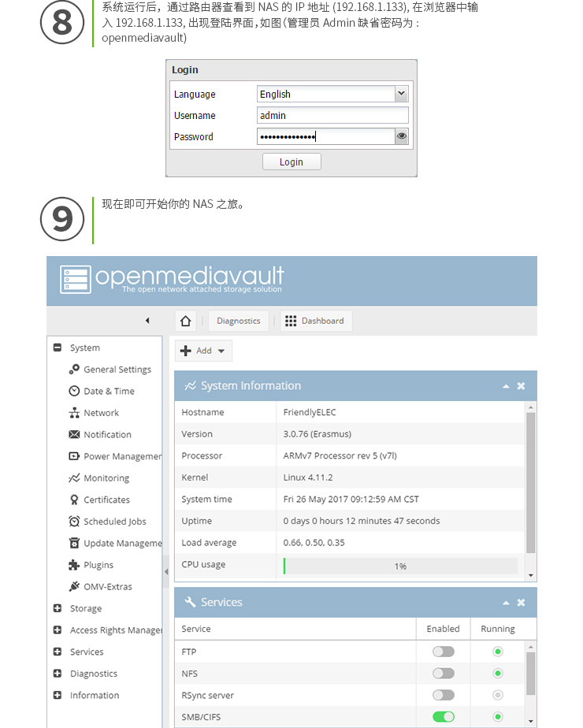The image size is (583, 728).
Task: Select Monitoring in the System tree
Action: (107, 478)
